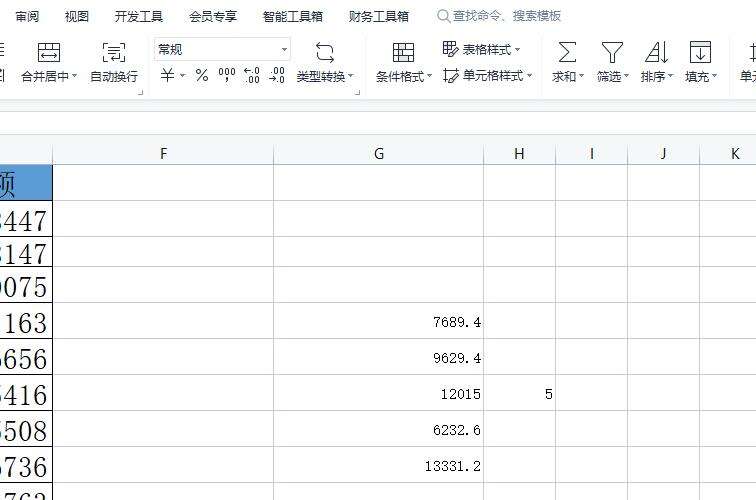This screenshot has width=756, height=500.
Task: Click the 填充 fill icon
Action: (x=700, y=52)
